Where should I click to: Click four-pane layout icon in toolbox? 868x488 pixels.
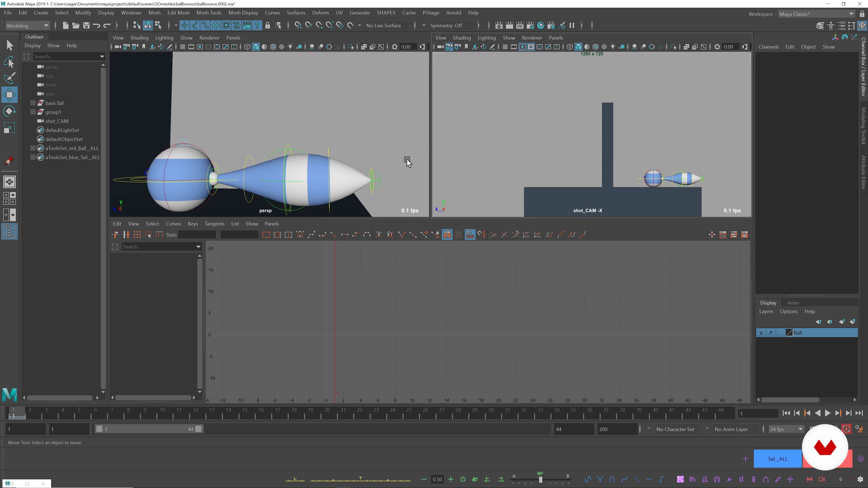9,198
